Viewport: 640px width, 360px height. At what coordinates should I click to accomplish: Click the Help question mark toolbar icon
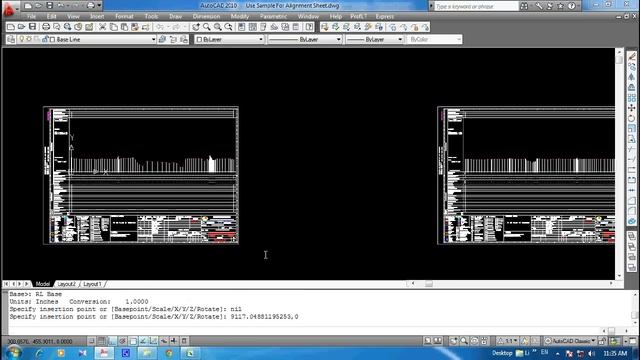[310, 27]
